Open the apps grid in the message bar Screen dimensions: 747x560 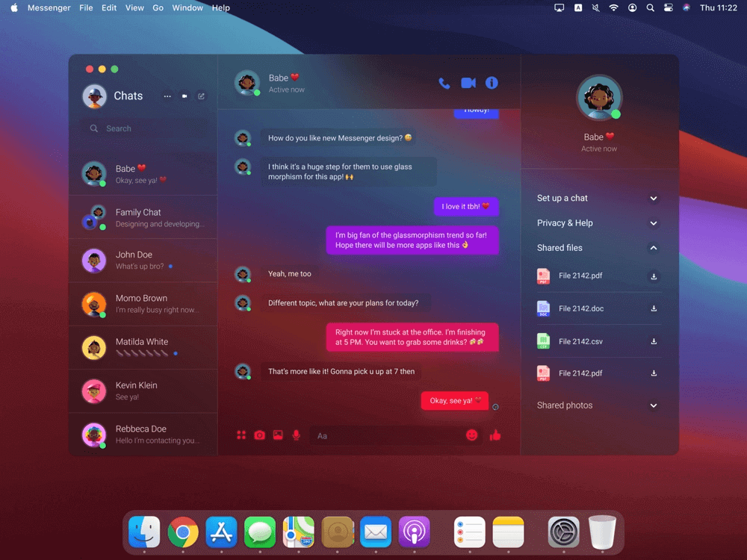pos(241,435)
